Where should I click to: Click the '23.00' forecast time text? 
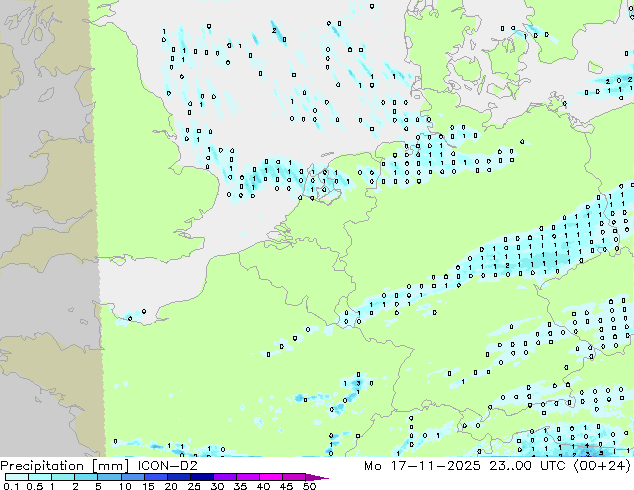tap(511, 466)
